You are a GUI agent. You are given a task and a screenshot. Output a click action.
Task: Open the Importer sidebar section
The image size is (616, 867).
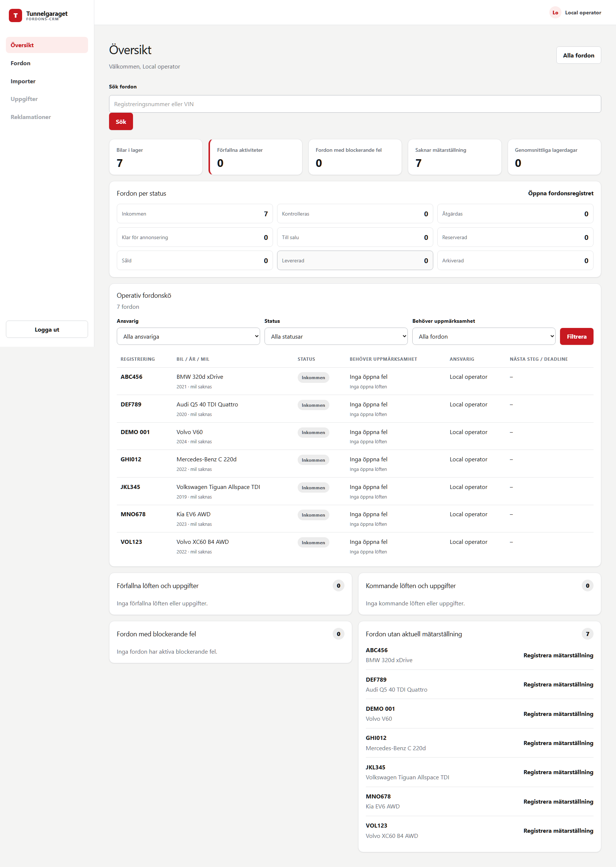[x=47, y=81]
